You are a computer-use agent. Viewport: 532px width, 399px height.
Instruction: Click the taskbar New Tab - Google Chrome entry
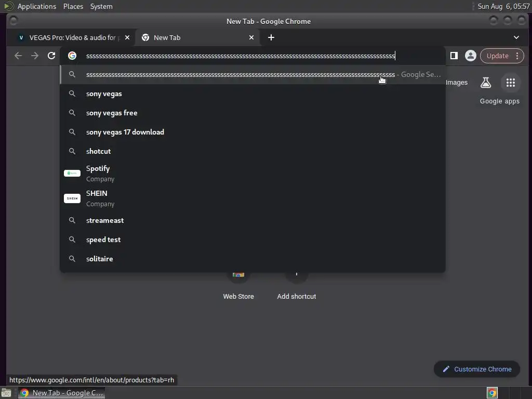(61, 393)
